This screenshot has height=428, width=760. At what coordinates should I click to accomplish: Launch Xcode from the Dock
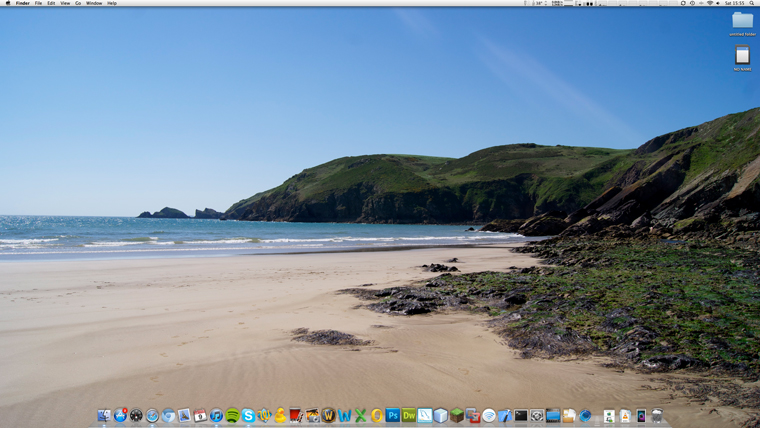[x=505, y=415]
